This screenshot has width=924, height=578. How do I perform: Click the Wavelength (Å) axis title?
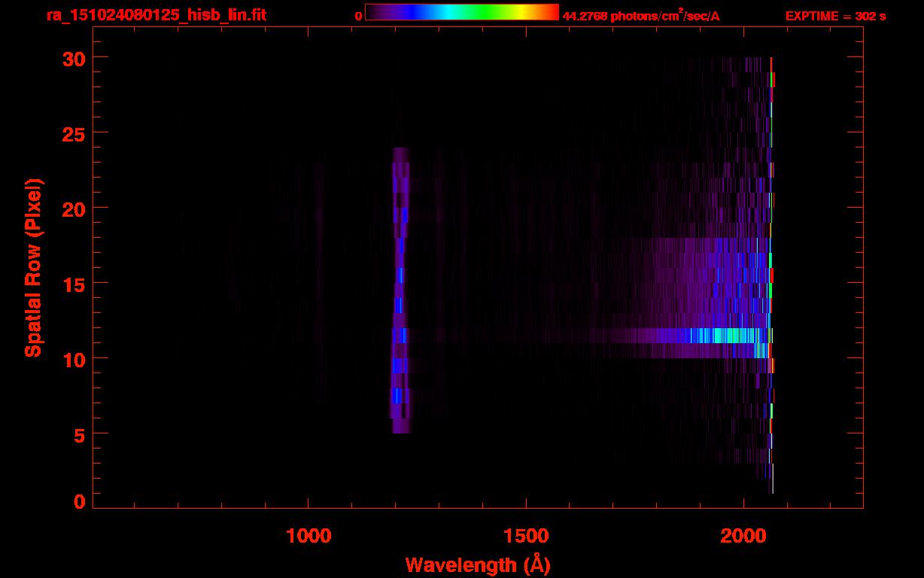pyautogui.click(x=478, y=564)
